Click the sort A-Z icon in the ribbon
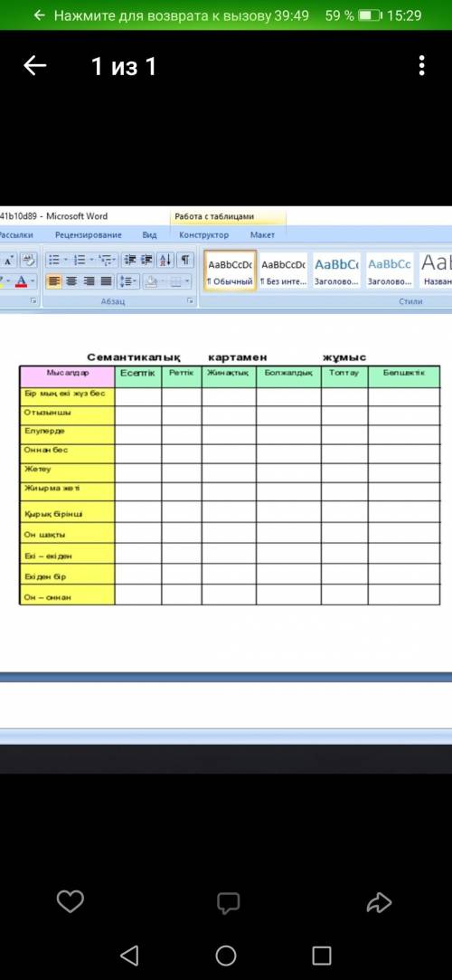Screen dimensions: 452x980 tap(165, 260)
